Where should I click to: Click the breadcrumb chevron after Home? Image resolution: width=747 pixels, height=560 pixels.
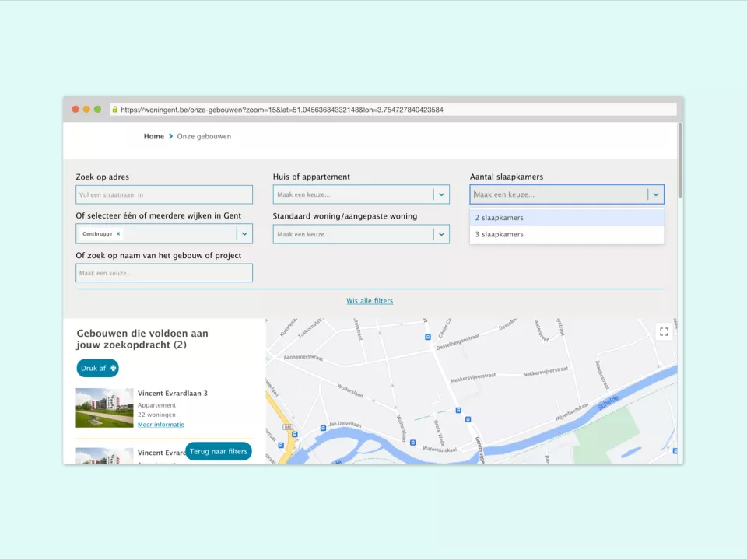(170, 136)
